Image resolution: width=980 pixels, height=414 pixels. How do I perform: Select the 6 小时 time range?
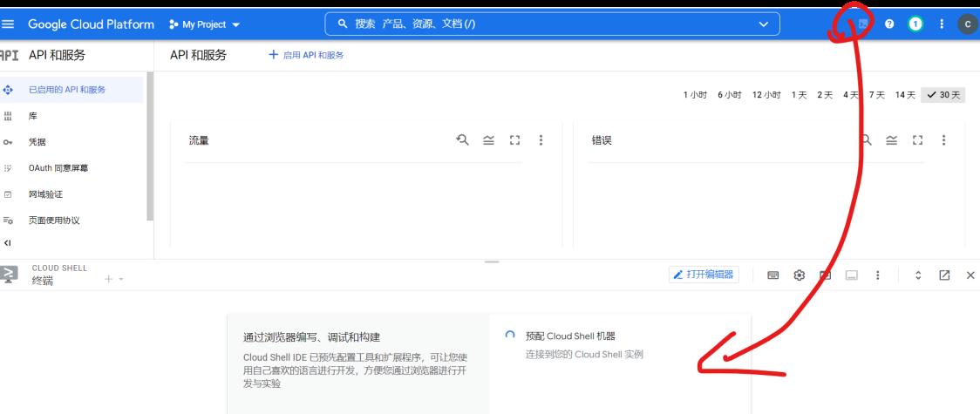730,95
